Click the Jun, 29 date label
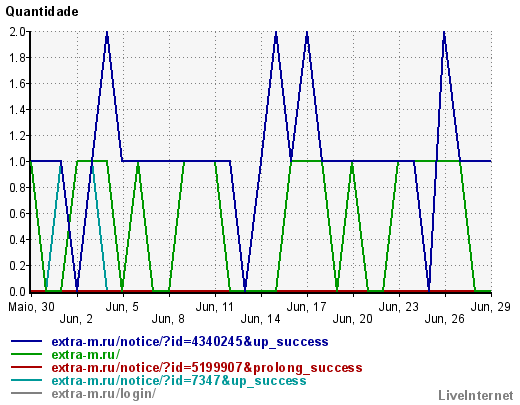520x405 pixels. [491, 307]
